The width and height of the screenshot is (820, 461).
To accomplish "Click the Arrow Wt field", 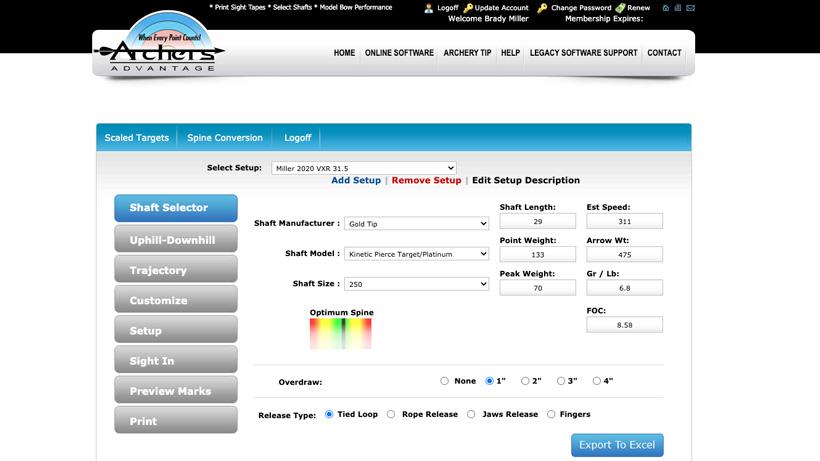I will pos(624,255).
